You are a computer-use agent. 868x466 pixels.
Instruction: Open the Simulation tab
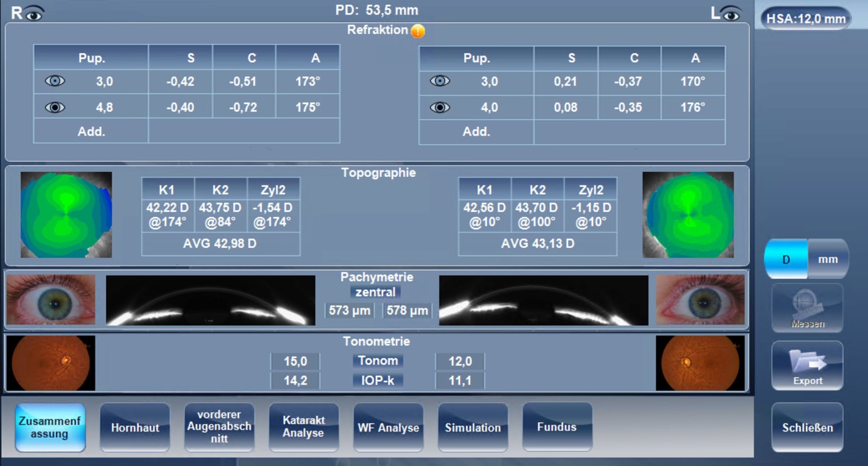point(473,427)
